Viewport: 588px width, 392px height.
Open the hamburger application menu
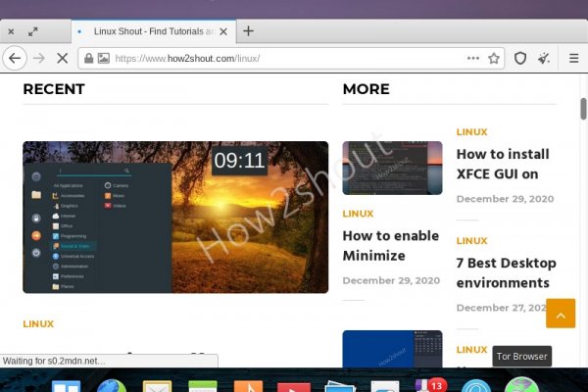[570, 59]
